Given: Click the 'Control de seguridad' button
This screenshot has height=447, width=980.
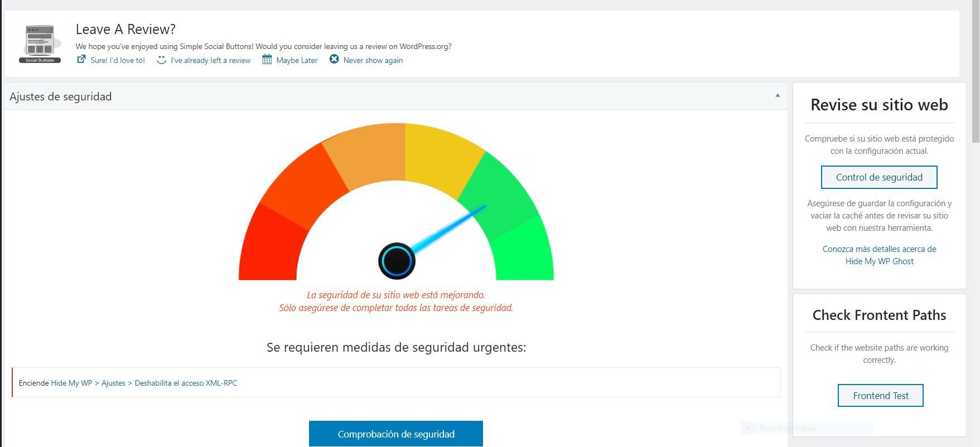Looking at the screenshot, I should coord(879,177).
